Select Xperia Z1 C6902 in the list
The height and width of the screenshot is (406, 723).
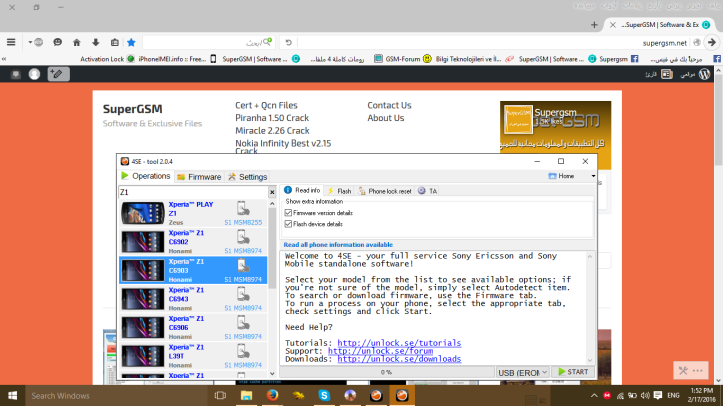point(193,241)
